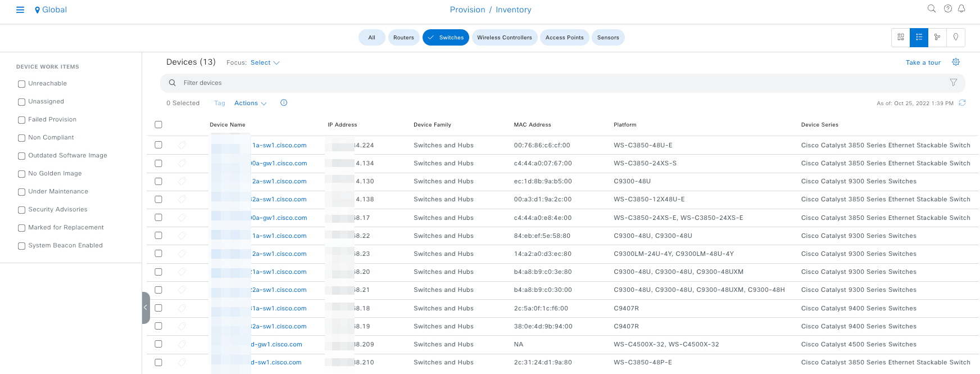Screen dimensions: 980x374
Task: Click the Provision breadcrumb link
Action: (x=468, y=10)
